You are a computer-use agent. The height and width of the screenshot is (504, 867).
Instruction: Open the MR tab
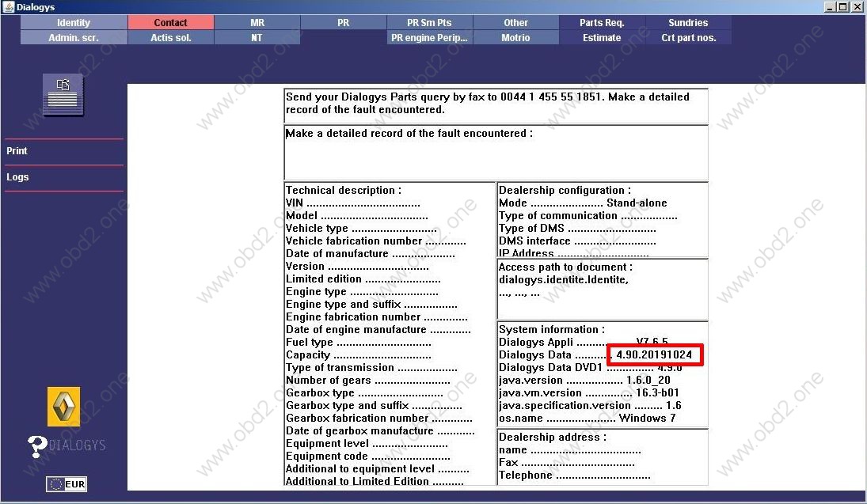click(x=257, y=23)
